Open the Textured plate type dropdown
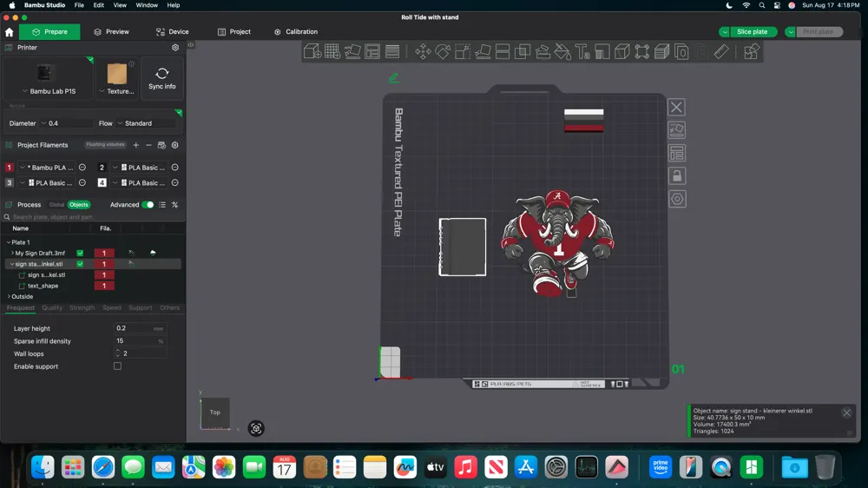 point(117,91)
